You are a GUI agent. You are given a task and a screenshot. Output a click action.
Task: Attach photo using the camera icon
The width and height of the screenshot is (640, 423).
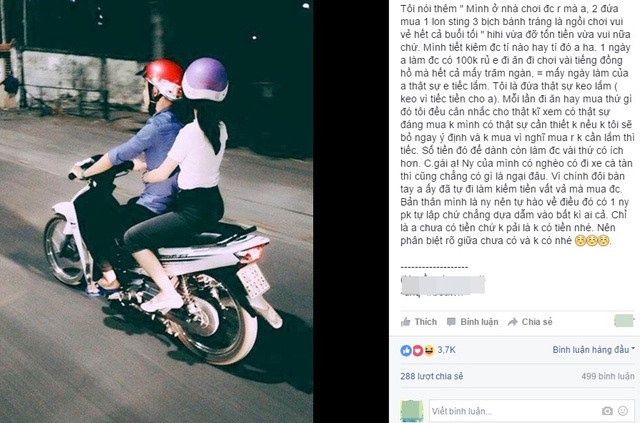tap(607, 411)
